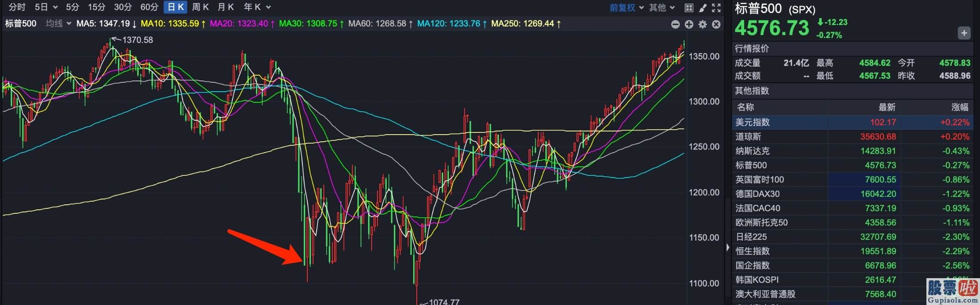980x305 pixels.
Task: Click the MA60: 1268.58 label
Action: (381, 23)
